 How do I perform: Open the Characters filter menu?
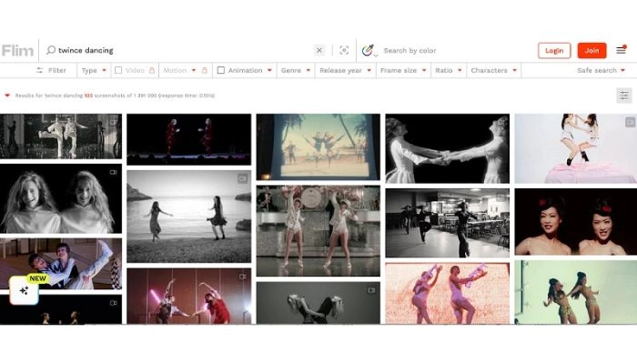(x=493, y=70)
